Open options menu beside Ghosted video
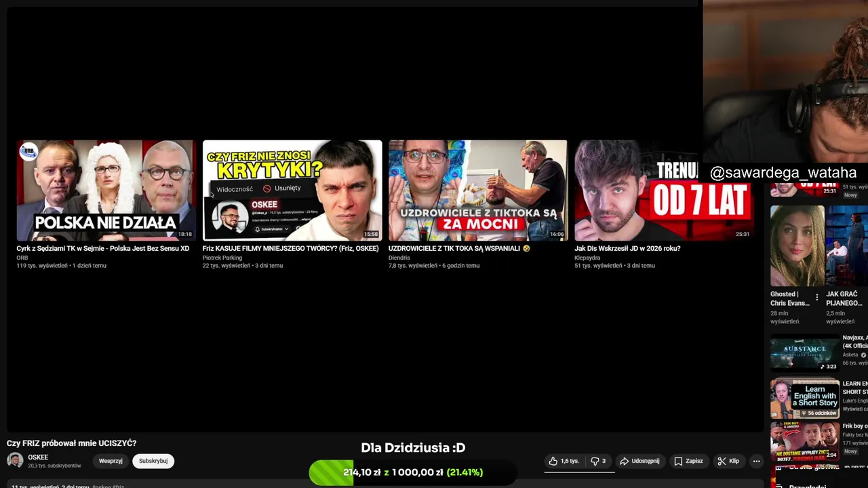This screenshot has width=868, height=488. 816,298
